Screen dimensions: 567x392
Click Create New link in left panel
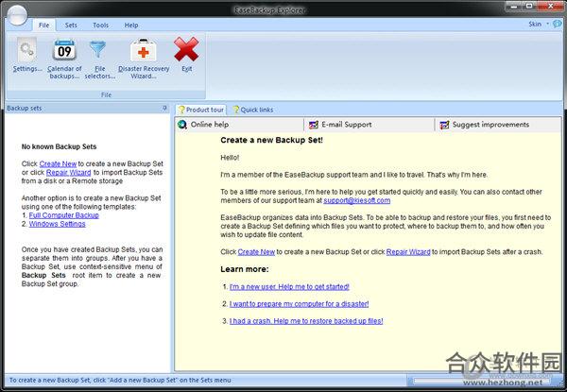click(58, 163)
